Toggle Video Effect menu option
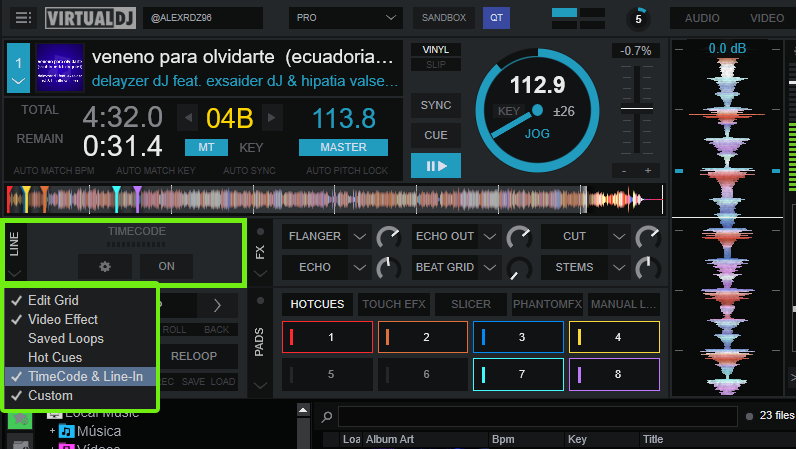 [x=80, y=320]
